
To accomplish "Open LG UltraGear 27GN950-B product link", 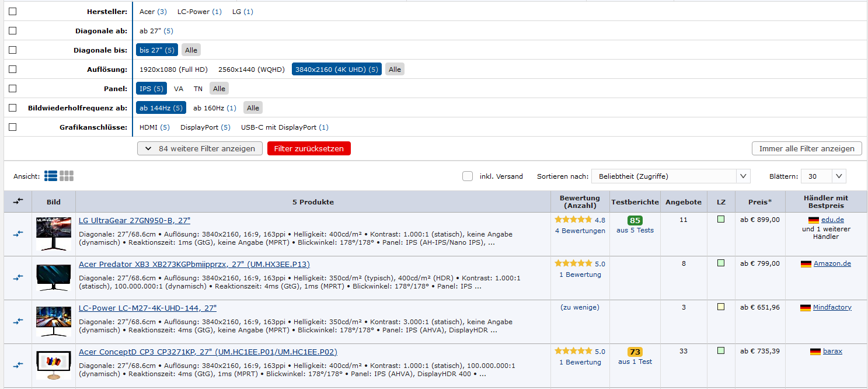I will coord(134,220).
